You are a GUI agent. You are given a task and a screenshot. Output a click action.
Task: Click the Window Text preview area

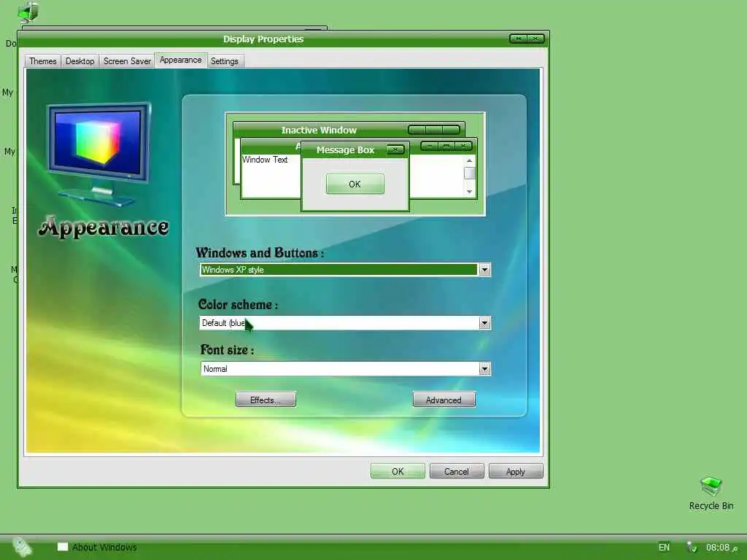pyautogui.click(x=265, y=160)
